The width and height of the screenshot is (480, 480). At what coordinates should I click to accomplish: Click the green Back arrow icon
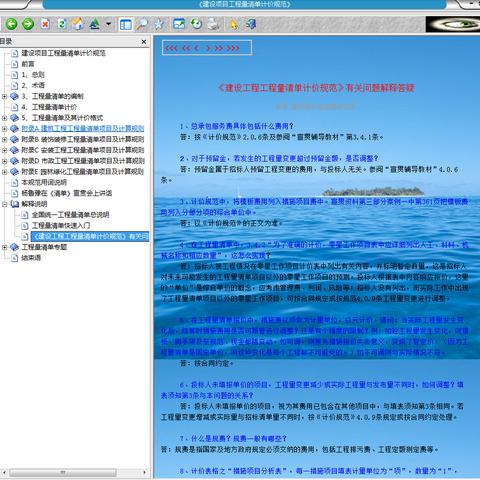[x=12, y=24]
